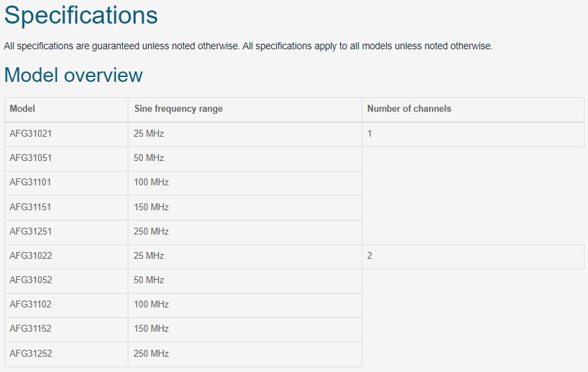Select the AFG31102 model cell

tap(67, 305)
